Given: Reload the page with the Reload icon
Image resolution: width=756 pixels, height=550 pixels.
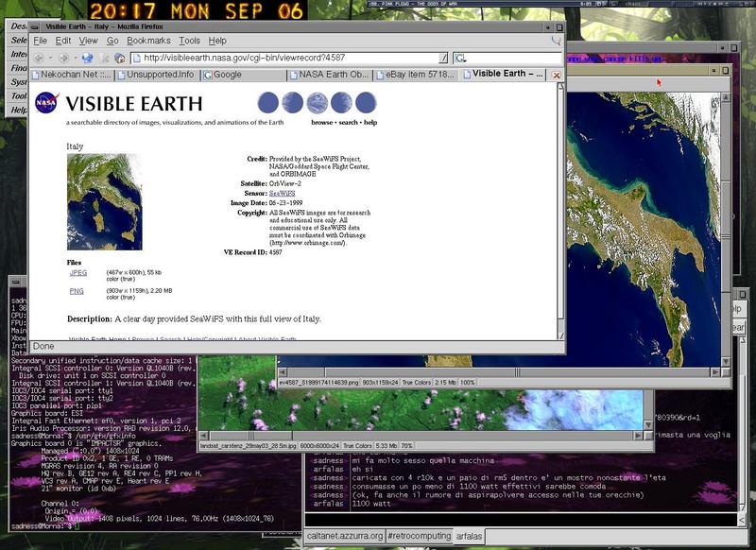Looking at the screenshot, I should (87, 58).
